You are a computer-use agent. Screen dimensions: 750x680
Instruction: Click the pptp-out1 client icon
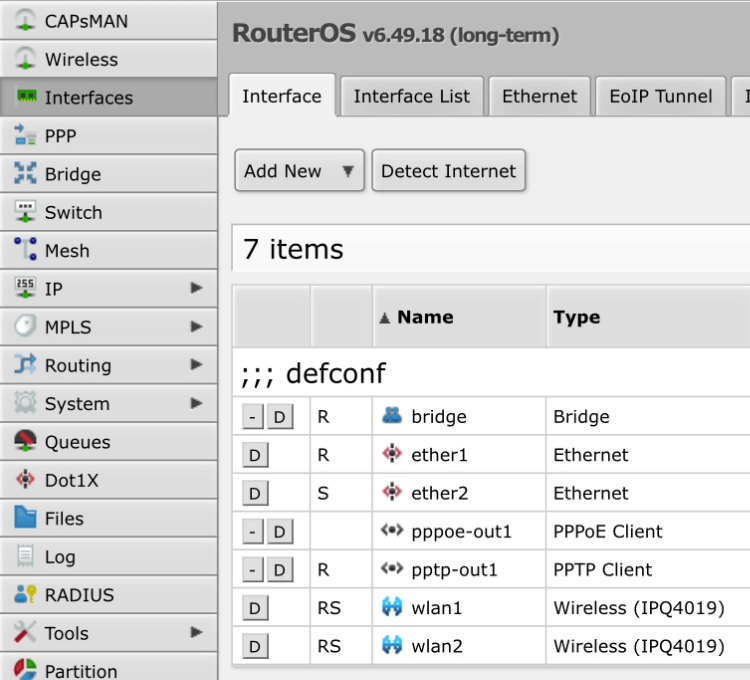point(392,568)
